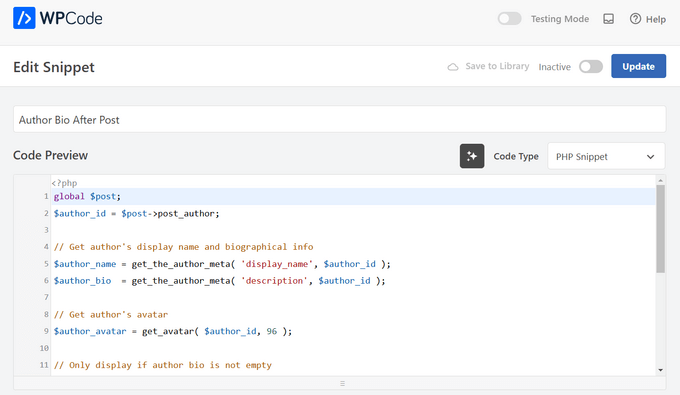
Task: Click the 'Edit Snippet' heading
Action: point(54,67)
